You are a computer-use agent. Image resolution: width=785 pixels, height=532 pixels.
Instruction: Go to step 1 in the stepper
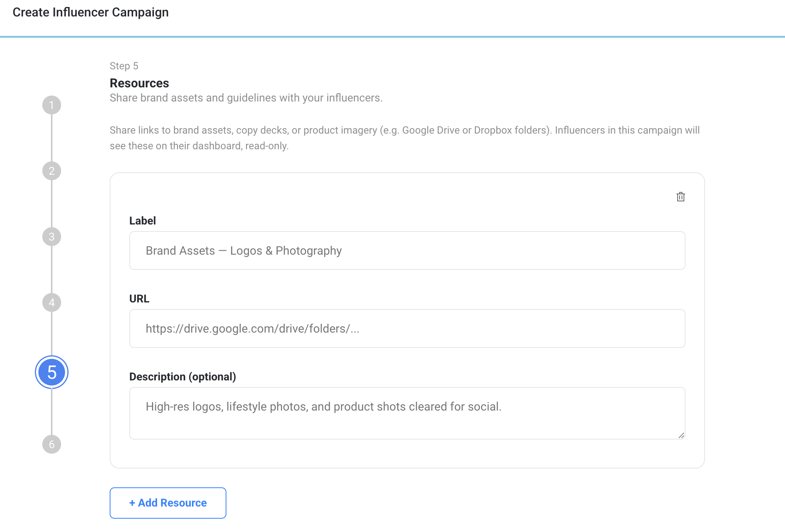click(52, 105)
